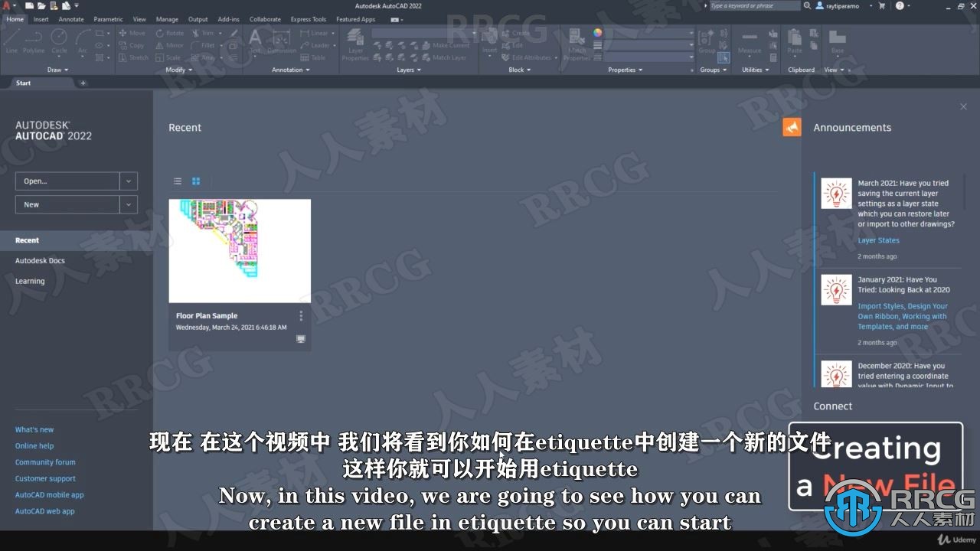Expand the Modify panel
980x551 pixels.
click(179, 70)
